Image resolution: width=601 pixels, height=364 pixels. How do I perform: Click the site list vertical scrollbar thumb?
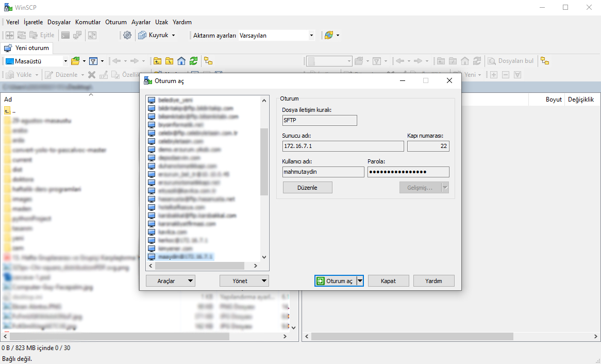(x=264, y=161)
